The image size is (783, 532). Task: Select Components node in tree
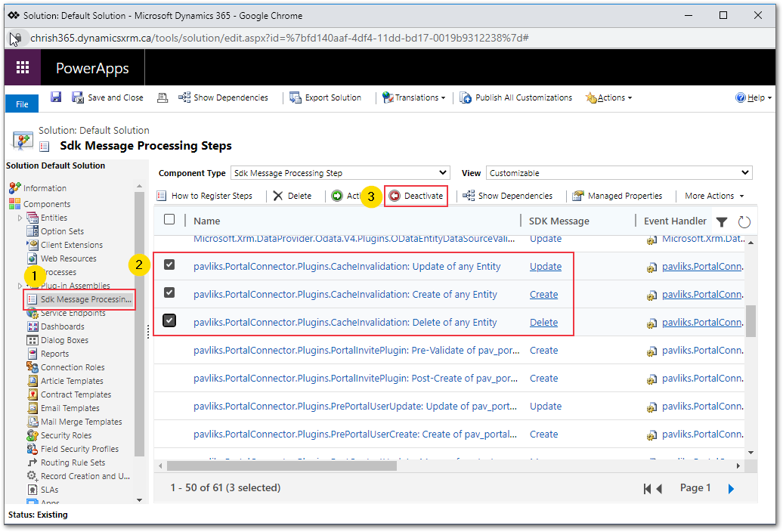coord(46,204)
